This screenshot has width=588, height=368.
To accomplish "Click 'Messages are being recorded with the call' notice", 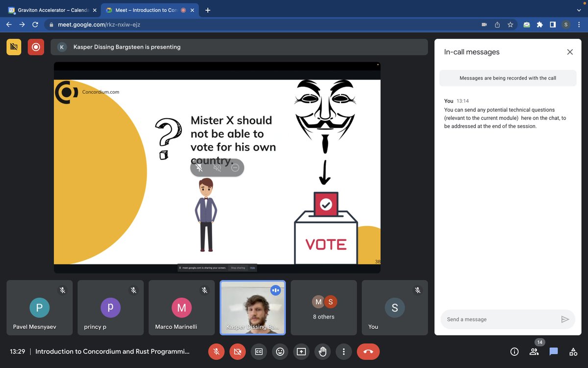I will [508, 78].
